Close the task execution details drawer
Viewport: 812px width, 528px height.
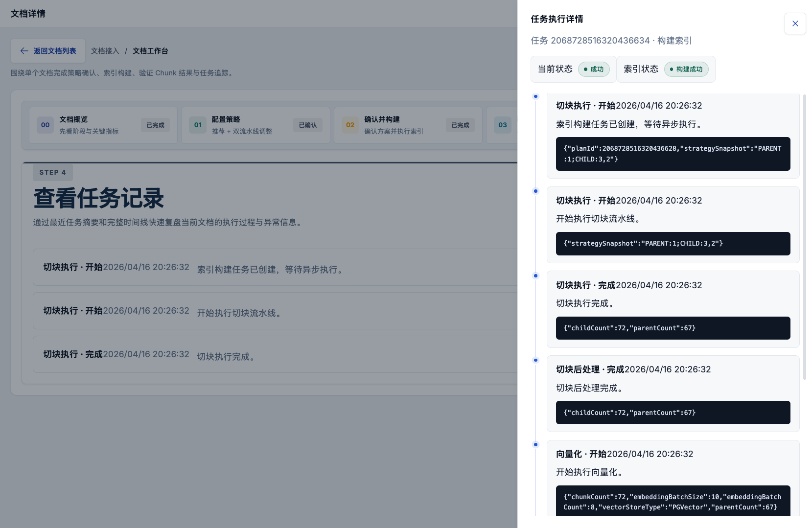(x=795, y=23)
